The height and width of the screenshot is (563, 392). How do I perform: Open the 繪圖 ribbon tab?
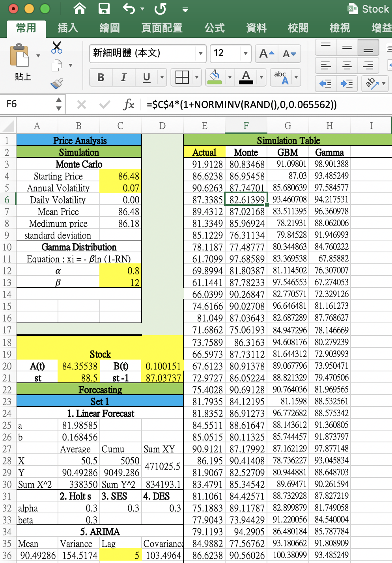tap(110, 28)
